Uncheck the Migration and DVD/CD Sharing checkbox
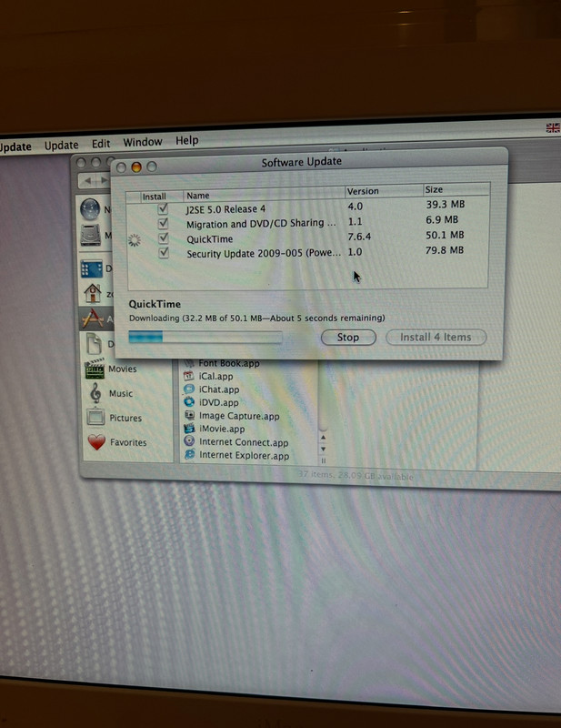Screen dimensions: 561x728 point(163,223)
